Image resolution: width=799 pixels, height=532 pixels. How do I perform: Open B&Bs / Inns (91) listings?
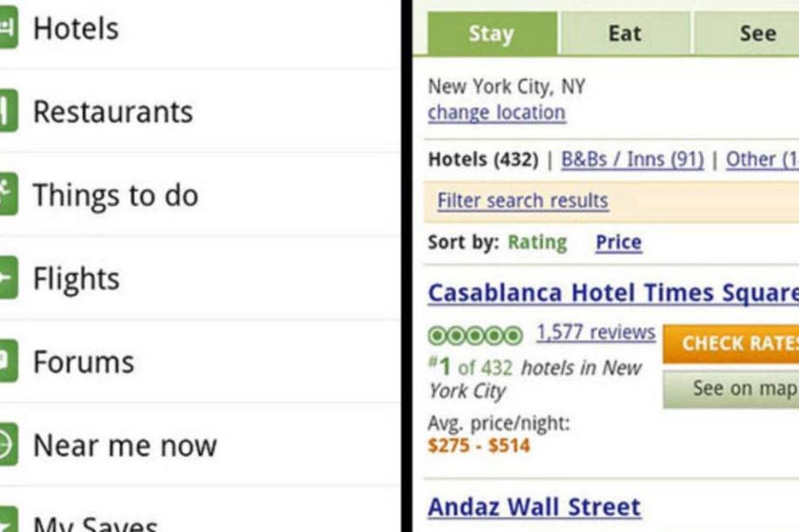[632, 160]
